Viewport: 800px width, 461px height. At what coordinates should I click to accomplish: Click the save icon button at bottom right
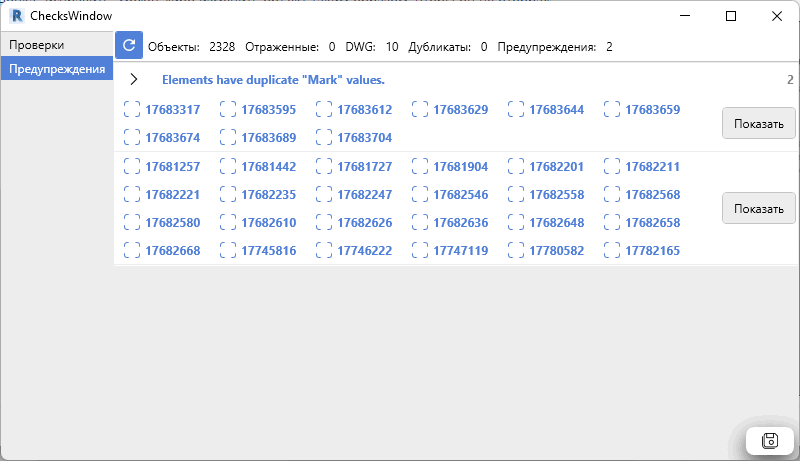coord(769,440)
